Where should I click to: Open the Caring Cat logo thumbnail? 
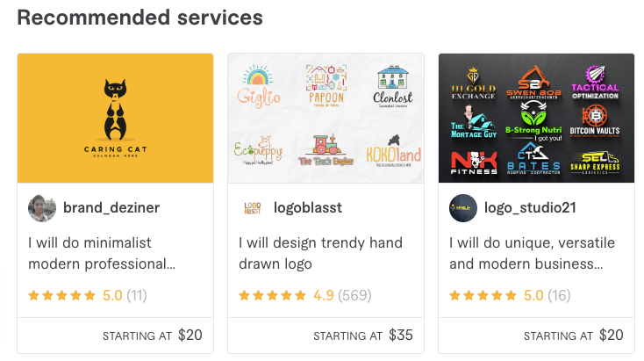coord(116,118)
